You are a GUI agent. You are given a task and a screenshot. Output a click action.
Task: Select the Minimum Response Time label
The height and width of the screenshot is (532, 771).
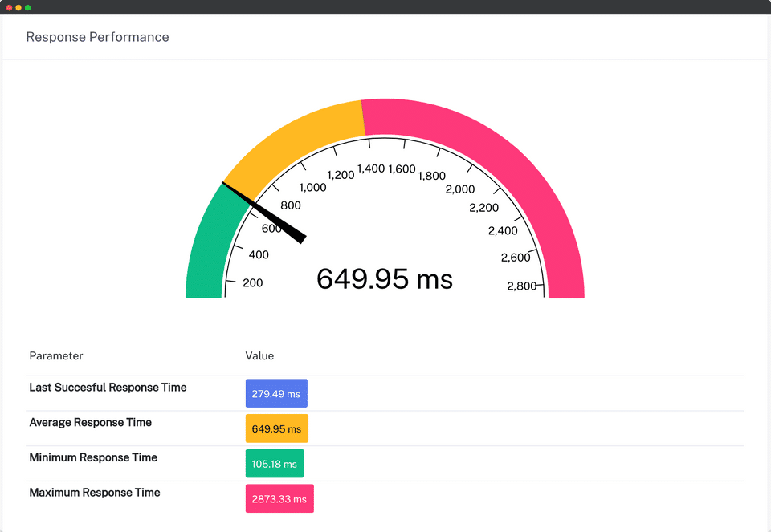(x=93, y=457)
